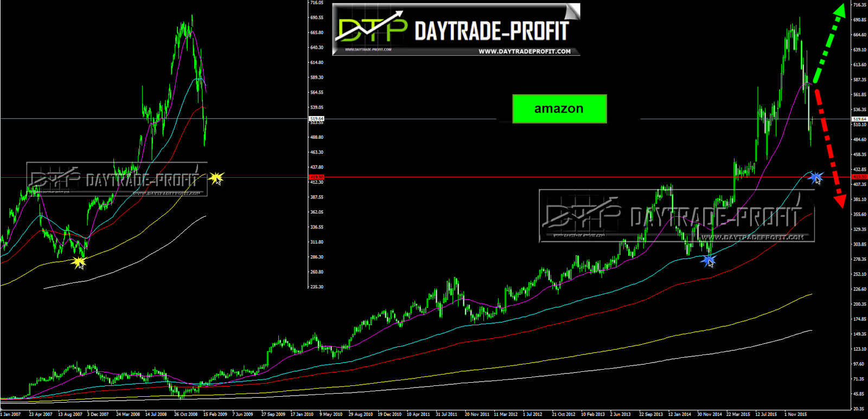Click the 11 Mar 2012 date label
The image size is (868, 419).
(x=506, y=415)
